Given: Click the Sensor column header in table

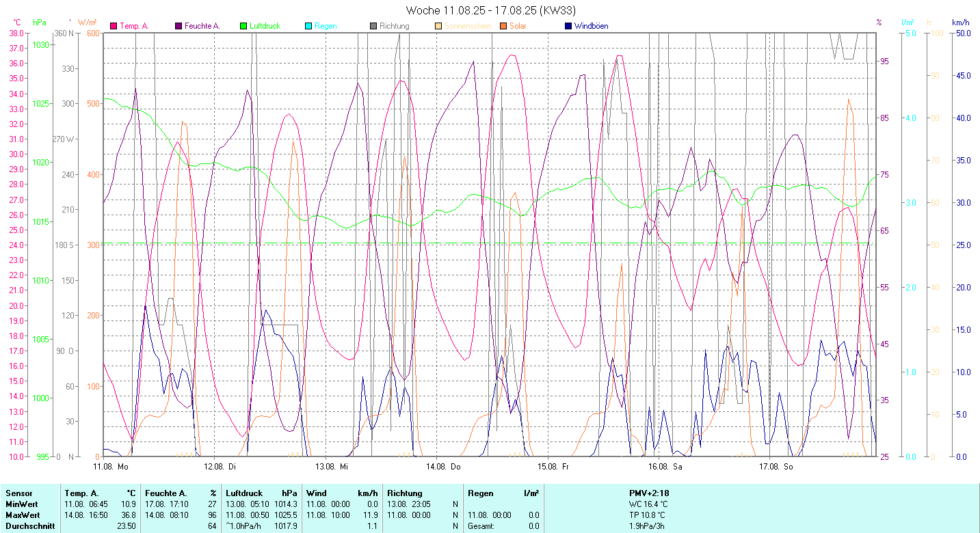Looking at the screenshot, I should (18, 493).
